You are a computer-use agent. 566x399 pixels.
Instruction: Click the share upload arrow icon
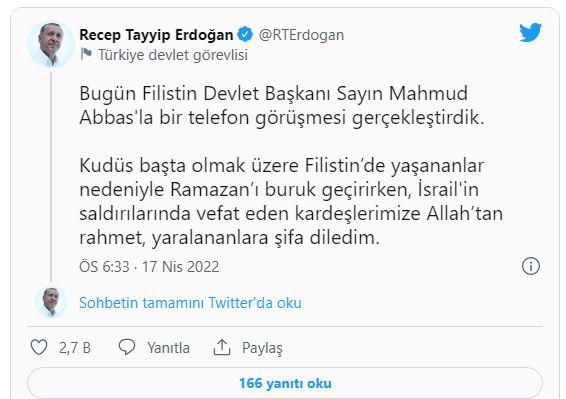click(x=222, y=347)
